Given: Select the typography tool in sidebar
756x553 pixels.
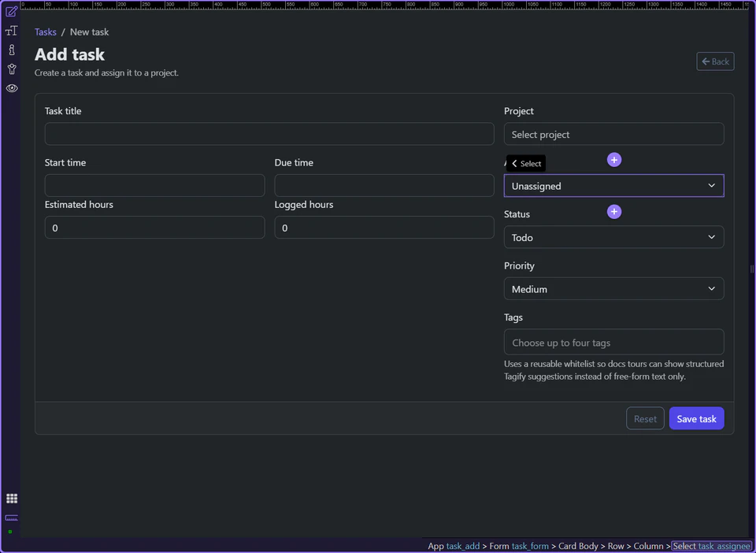Looking at the screenshot, I should pos(11,31).
